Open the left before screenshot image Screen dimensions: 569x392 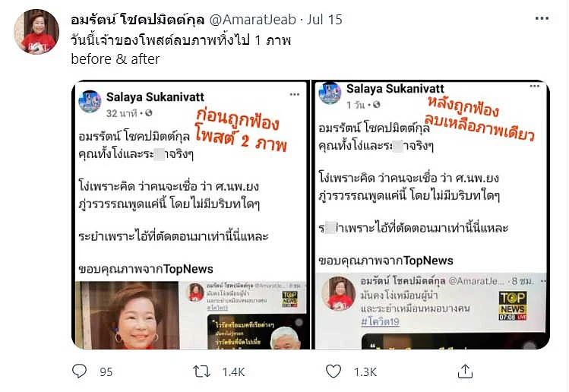[x=191, y=215]
